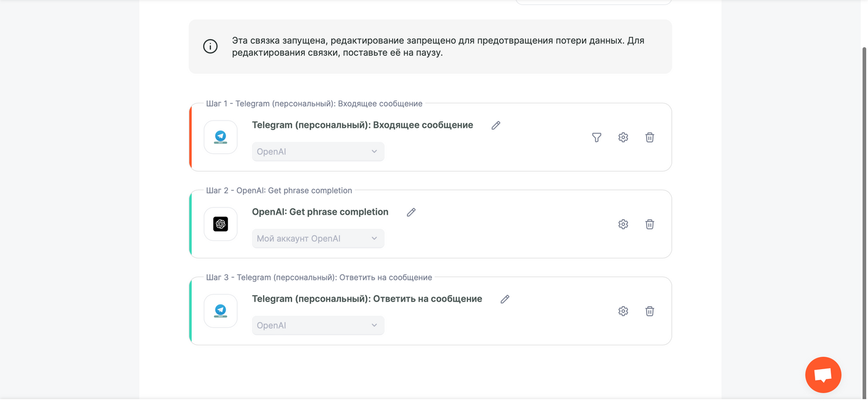The width and height of the screenshot is (868, 401).
Task: Edit the OpenAI step name via pencil
Action: [411, 212]
